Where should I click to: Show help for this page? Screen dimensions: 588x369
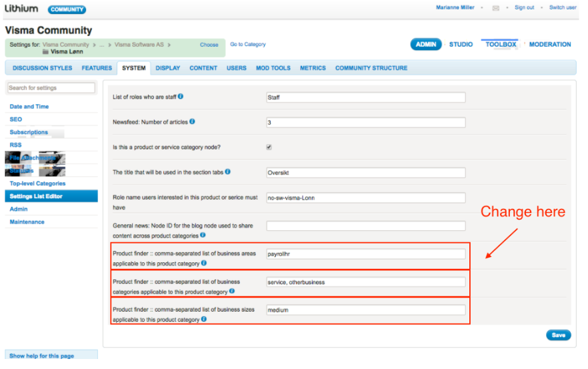(41, 356)
